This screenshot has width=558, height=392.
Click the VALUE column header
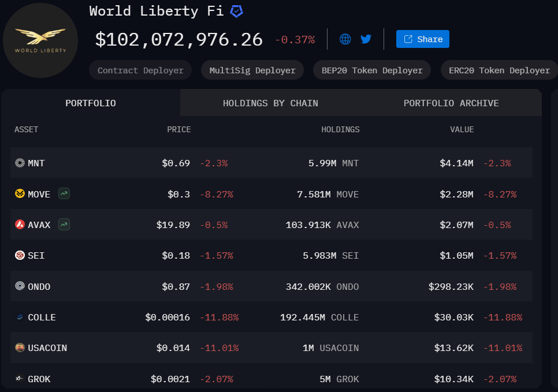click(x=462, y=129)
